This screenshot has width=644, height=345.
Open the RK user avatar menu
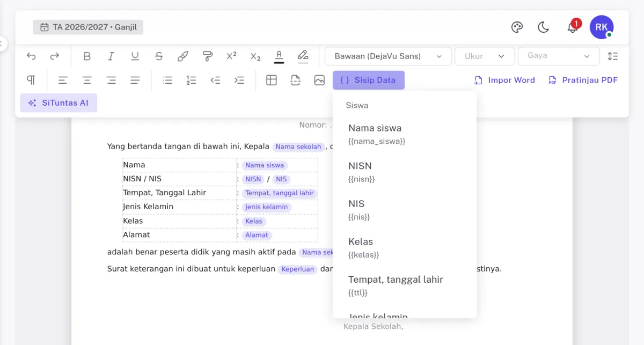tap(602, 27)
